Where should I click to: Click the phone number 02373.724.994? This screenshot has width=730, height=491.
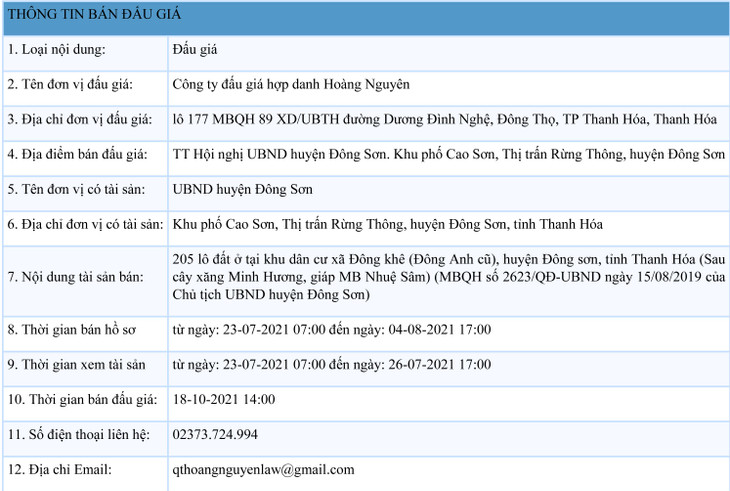pyautogui.click(x=215, y=434)
